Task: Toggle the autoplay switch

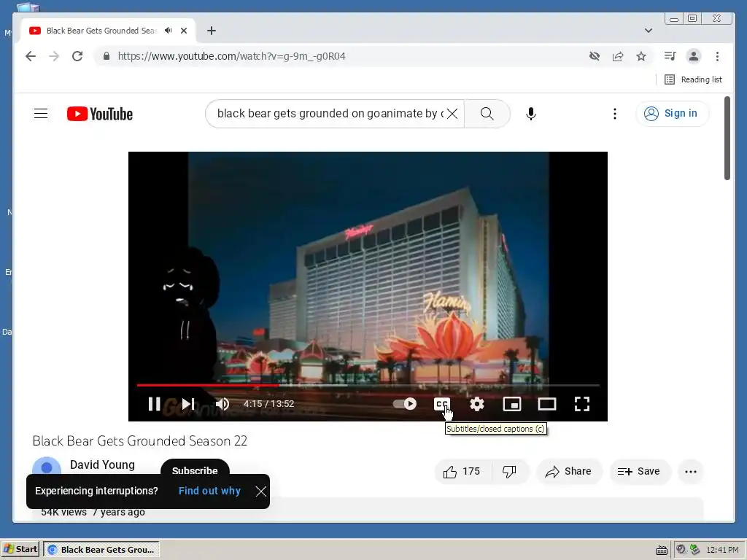Action: tap(404, 404)
